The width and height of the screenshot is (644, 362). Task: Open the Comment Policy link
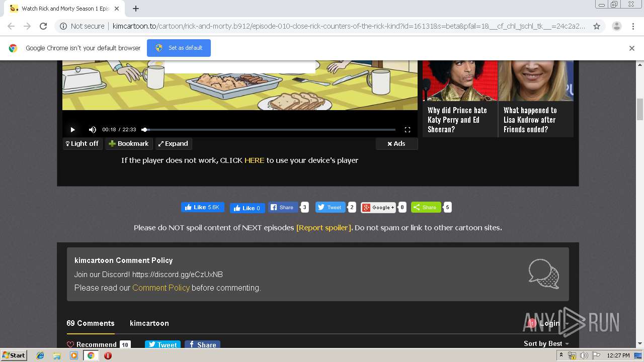161,288
